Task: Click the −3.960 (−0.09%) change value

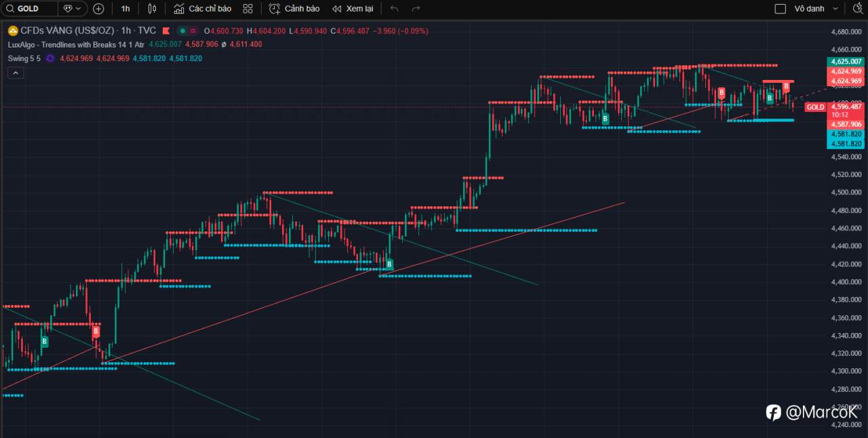Action: pyautogui.click(x=400, y=31)
